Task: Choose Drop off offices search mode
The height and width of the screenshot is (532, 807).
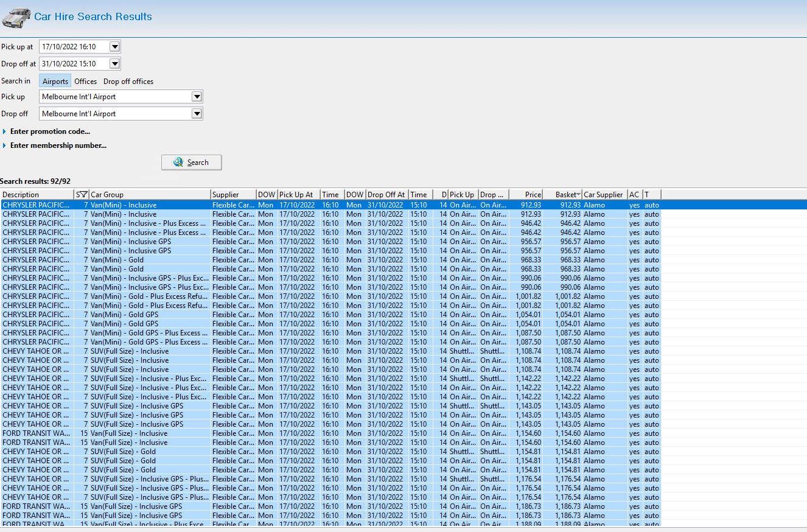Action: point(128,82)
